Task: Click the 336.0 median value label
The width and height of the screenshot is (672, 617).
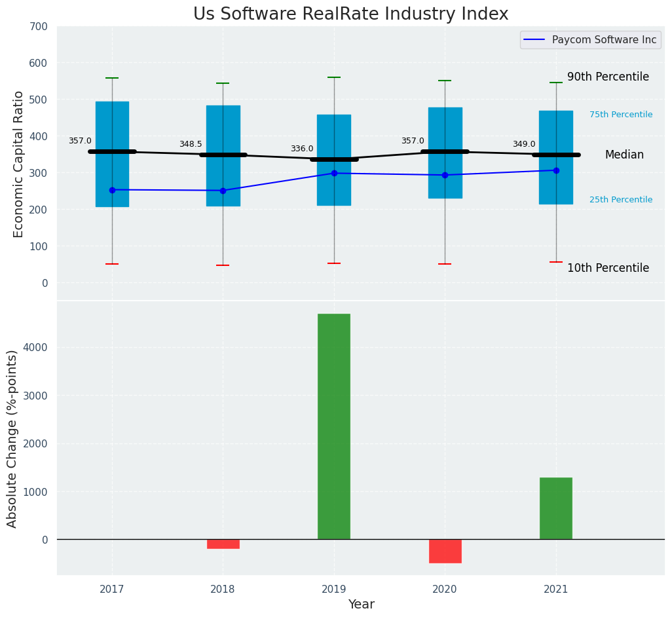Action: (302, 149)
